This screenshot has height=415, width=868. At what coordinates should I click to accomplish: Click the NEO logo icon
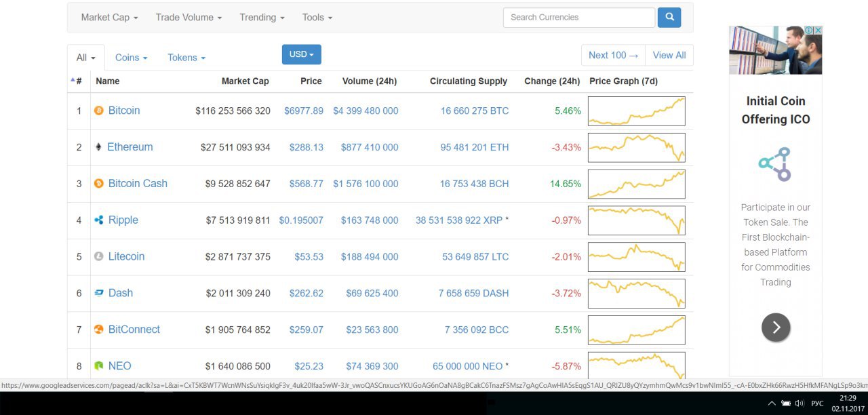point(99,366)
